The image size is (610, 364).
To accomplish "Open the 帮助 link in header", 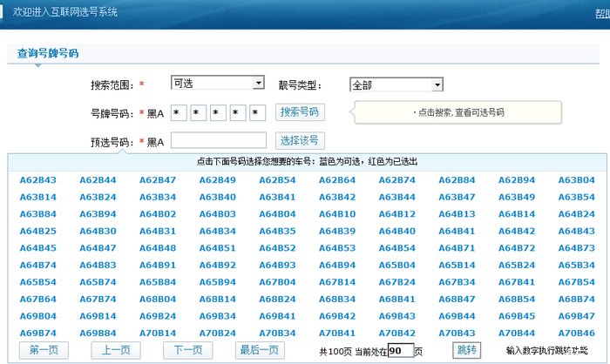I will click(602, 14).
